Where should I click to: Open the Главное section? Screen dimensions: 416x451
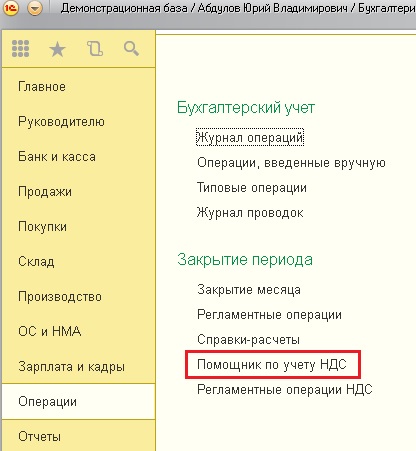[x=42, y=87]
